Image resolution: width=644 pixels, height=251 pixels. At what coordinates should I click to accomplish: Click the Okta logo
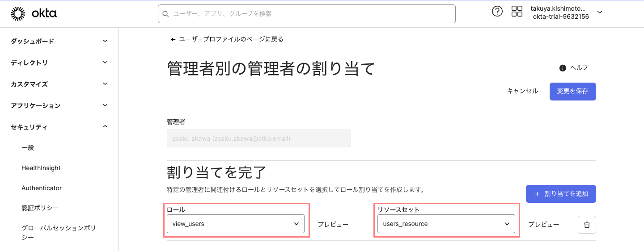[x=34, y=14]
